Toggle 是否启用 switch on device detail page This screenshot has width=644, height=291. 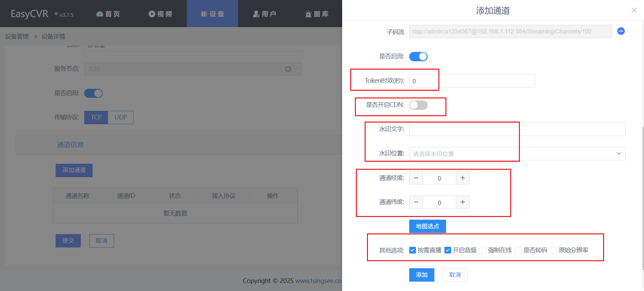pos(93,93)
